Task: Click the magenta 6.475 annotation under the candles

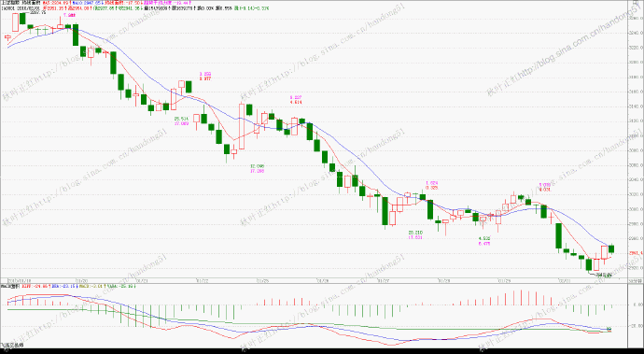Action: [484, 244]
